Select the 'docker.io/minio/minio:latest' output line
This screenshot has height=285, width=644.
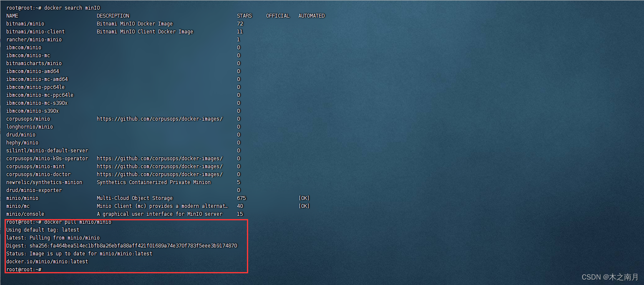coord(47,262)
